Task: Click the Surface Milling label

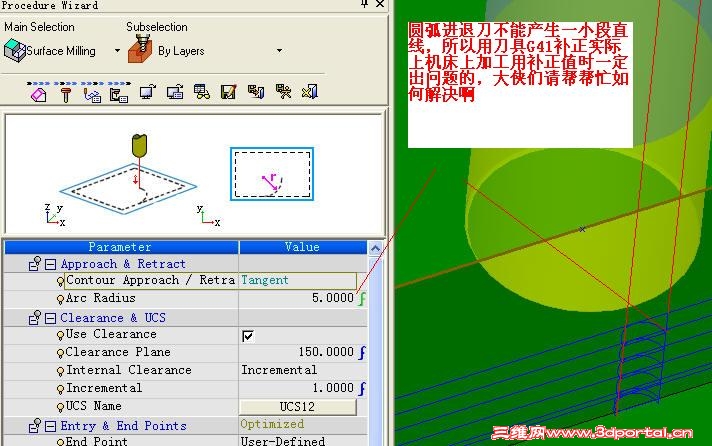Action: point(61,51)
